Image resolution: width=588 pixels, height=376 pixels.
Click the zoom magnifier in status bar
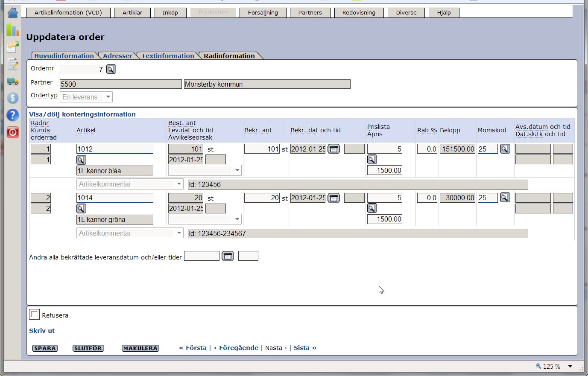click(538, 366)
